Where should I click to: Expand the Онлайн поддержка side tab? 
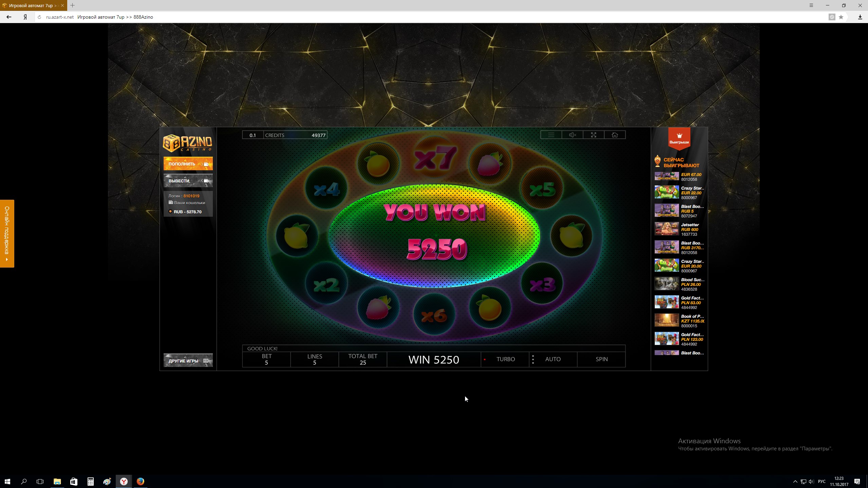click(x=7, y=233)
